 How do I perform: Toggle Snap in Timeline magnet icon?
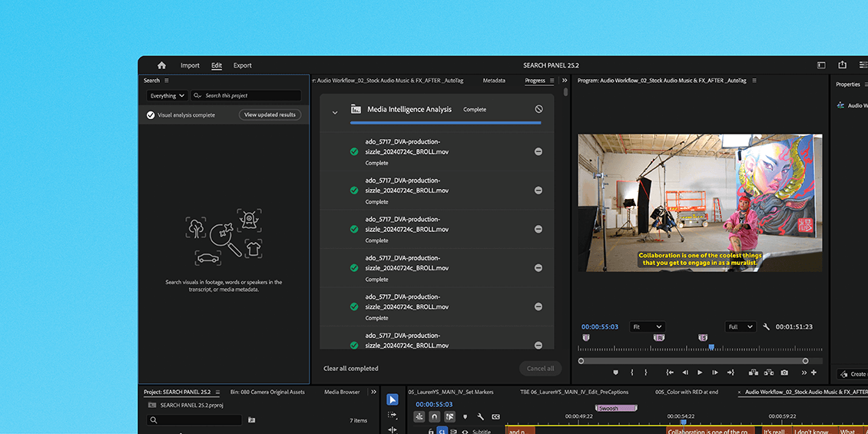tap(435, 417)
